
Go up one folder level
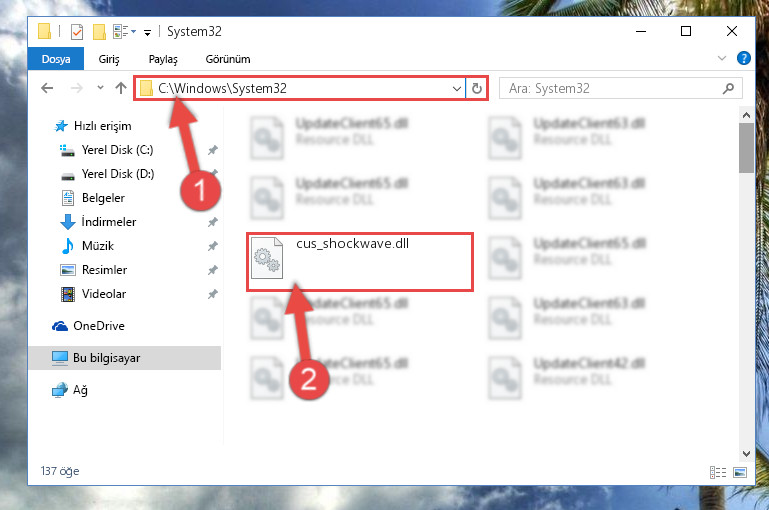(121, 88)
